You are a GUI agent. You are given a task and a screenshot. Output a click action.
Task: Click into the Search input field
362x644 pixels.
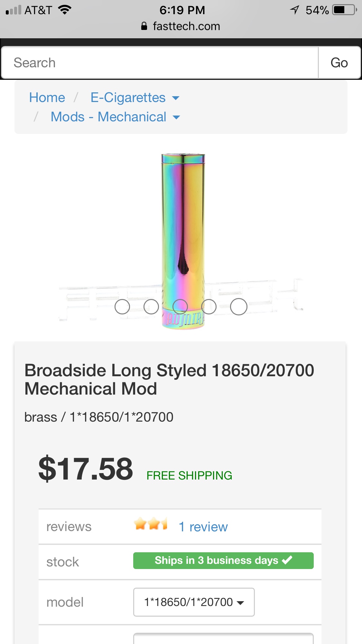[160, 63]
